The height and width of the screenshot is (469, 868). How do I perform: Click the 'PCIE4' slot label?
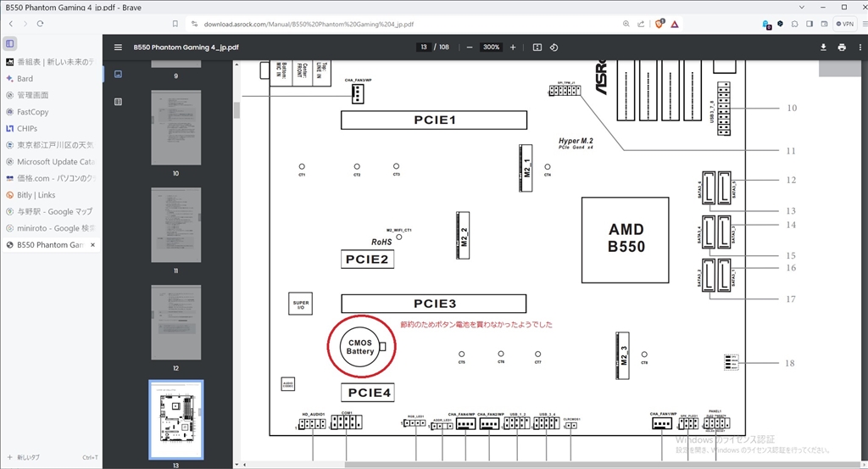click(370, 393)
